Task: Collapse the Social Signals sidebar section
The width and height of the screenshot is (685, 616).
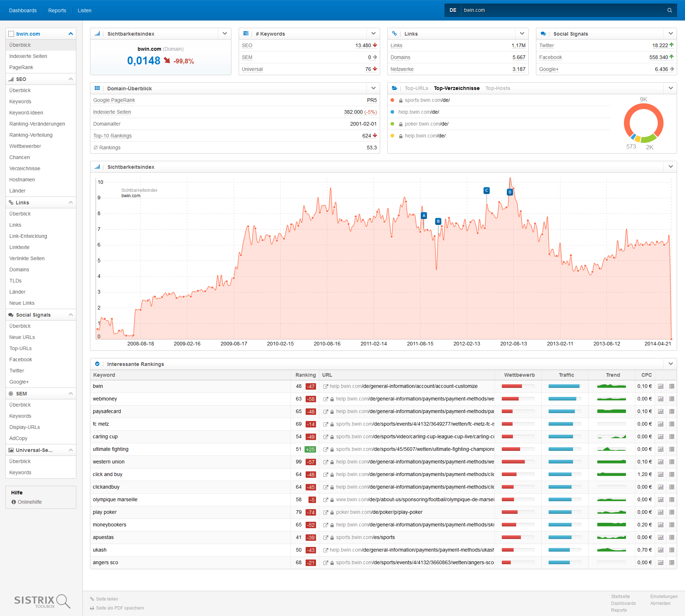Action: point(71,315)
